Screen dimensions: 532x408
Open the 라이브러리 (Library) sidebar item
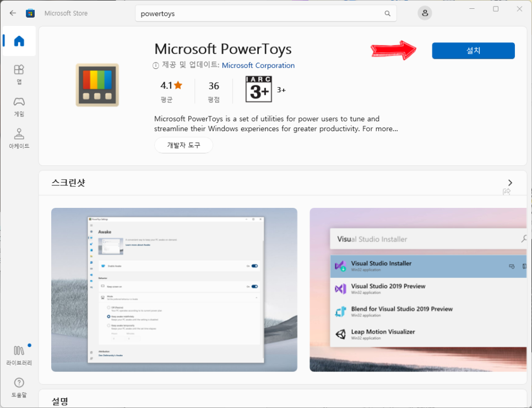pos(19,355)
